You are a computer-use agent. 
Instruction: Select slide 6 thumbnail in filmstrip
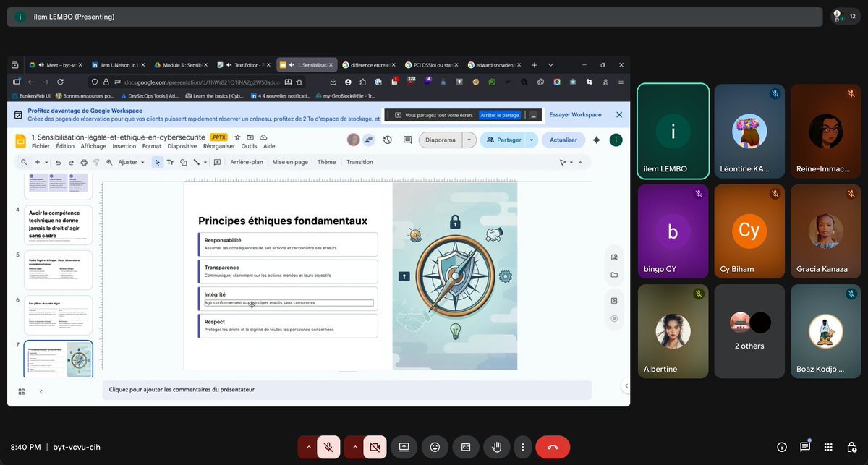pos(60,315)
